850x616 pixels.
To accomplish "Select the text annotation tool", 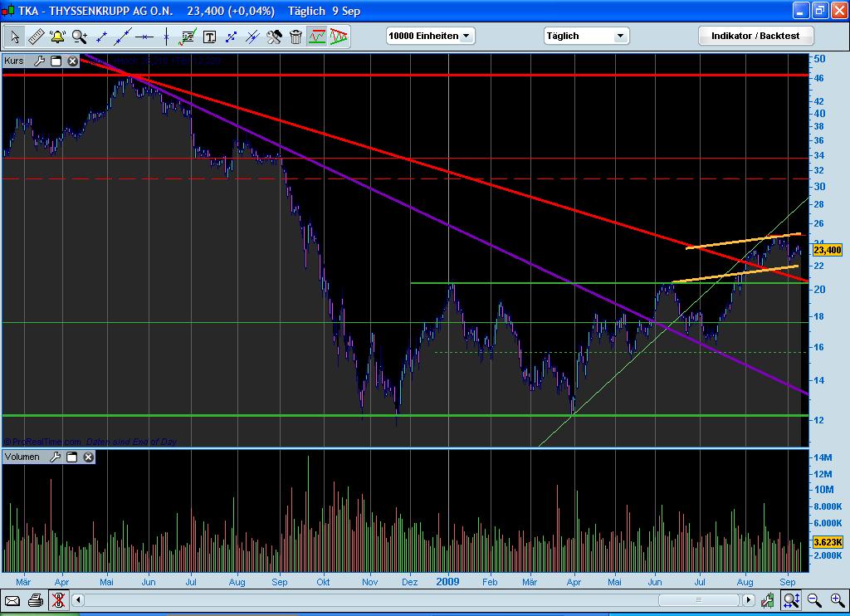I will click(209, 37).
